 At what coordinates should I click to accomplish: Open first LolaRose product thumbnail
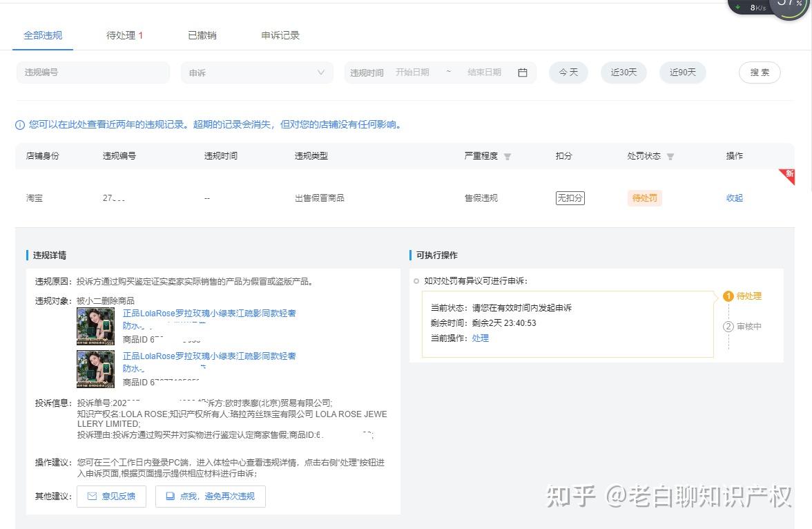click(x=96, y=327)
